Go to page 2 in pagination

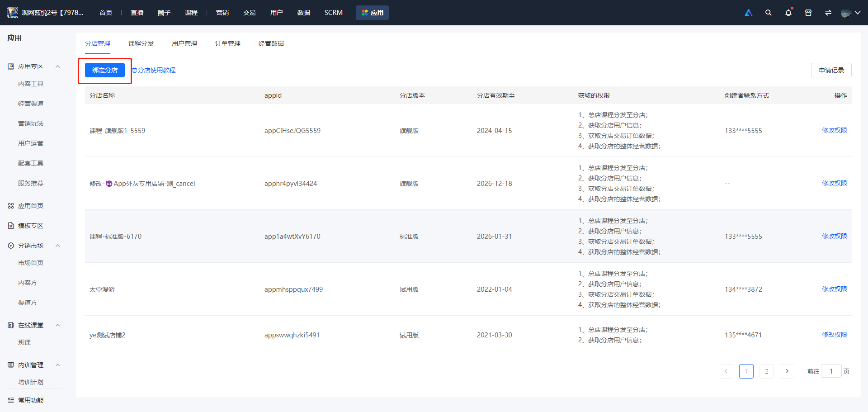tap(767, 371)
